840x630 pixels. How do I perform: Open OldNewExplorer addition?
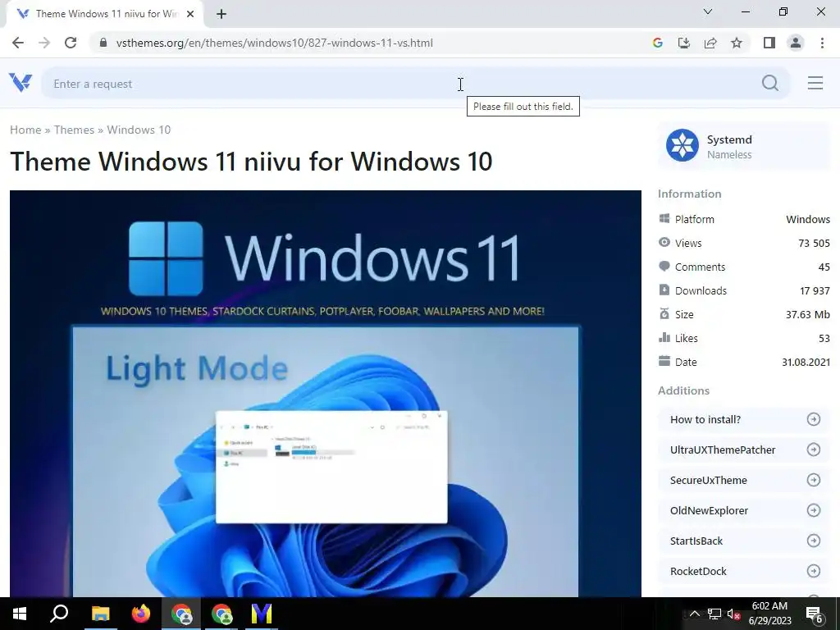(745, 510)
